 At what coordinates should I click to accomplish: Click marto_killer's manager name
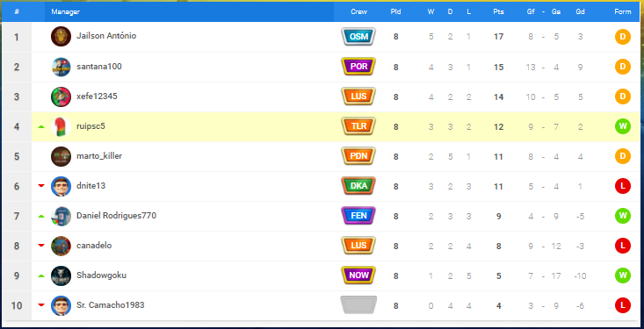[99, 156]
